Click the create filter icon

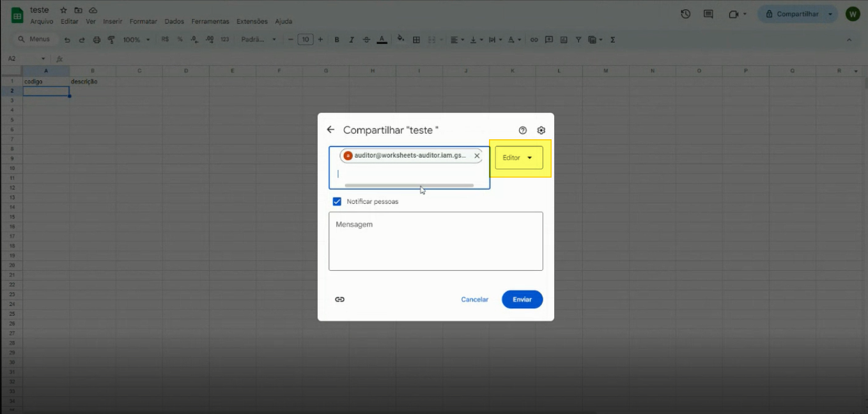click(x=578, y=40)
